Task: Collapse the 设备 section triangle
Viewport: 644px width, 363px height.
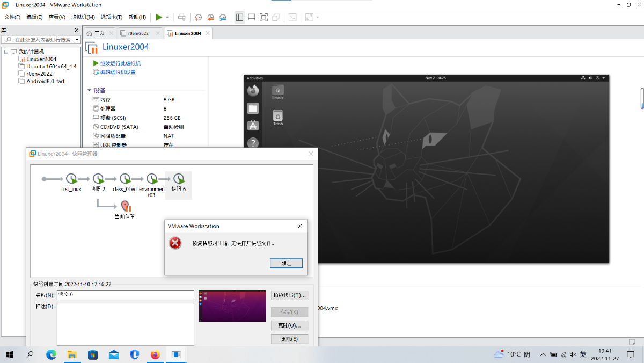Action: click(x=89, y=90)
